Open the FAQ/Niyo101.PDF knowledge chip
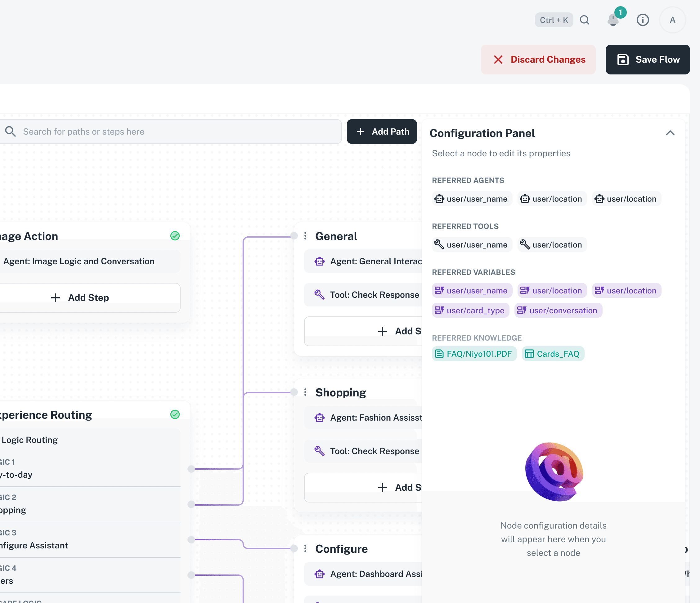The height and width of the screenshot is (603, 700). tap(474, 354)
